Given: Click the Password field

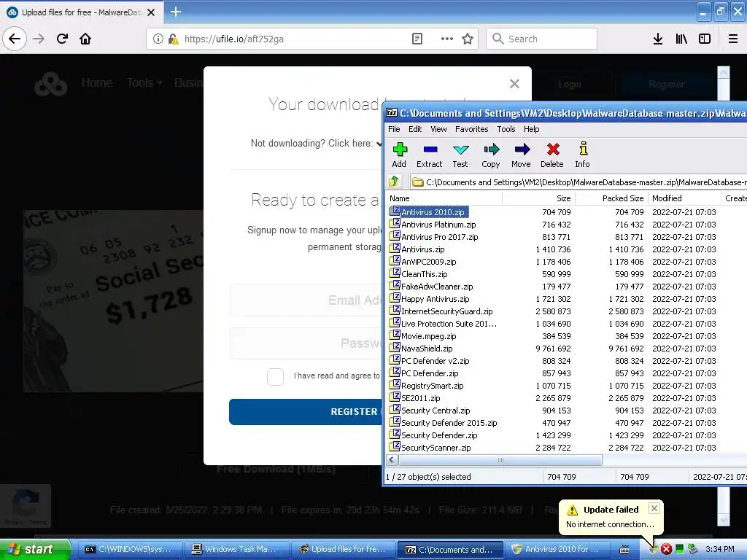Looking at the screenshot, I should pyautogui.click(x=306, y=343).
